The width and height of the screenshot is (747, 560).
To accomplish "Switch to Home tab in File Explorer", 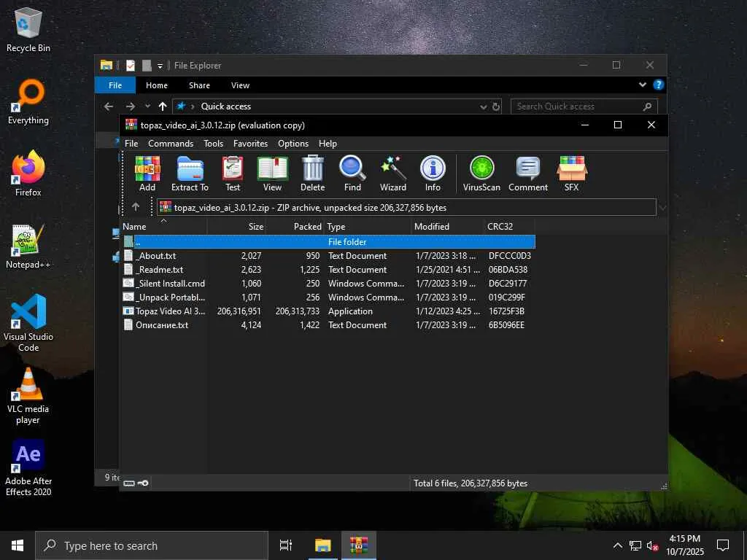I will pos(157,85).
